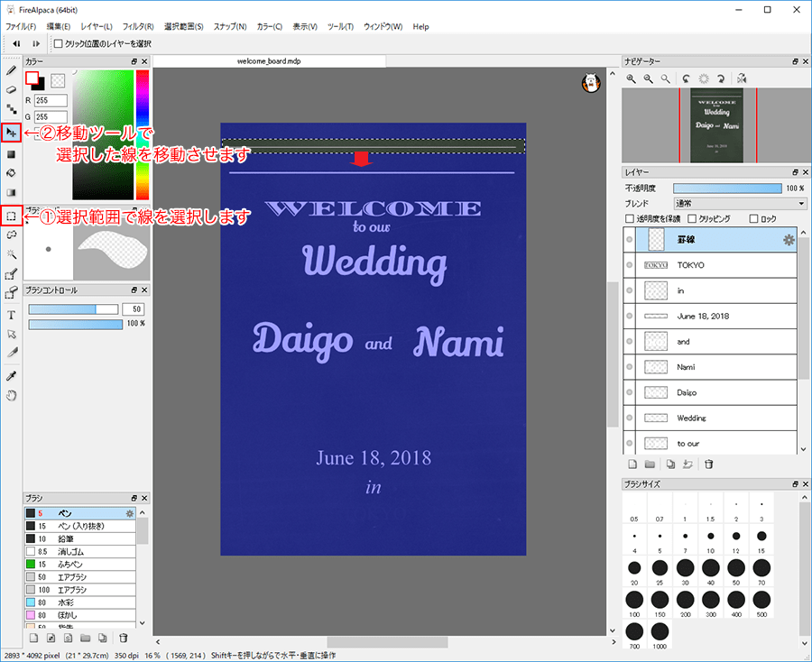Image resolution: width=812 pixels, height=662 pixels.
Task: Open the フィルタ menu
Action: click(x=137, y=26)
